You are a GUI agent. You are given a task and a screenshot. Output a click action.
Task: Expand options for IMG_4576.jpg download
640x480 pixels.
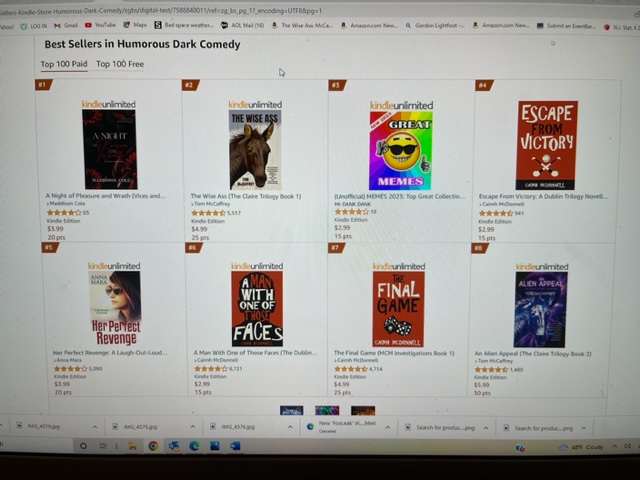pyautogui.click(x=290, y=427)
